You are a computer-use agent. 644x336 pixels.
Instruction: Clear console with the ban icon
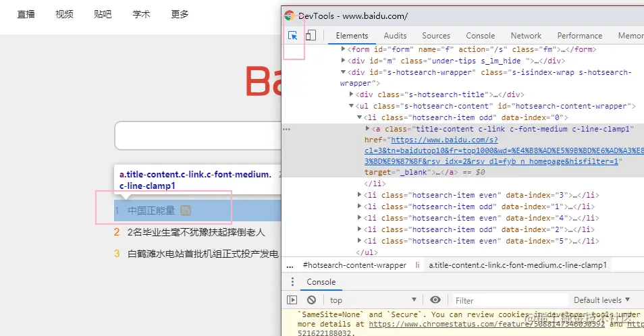[x=312, y=300]
